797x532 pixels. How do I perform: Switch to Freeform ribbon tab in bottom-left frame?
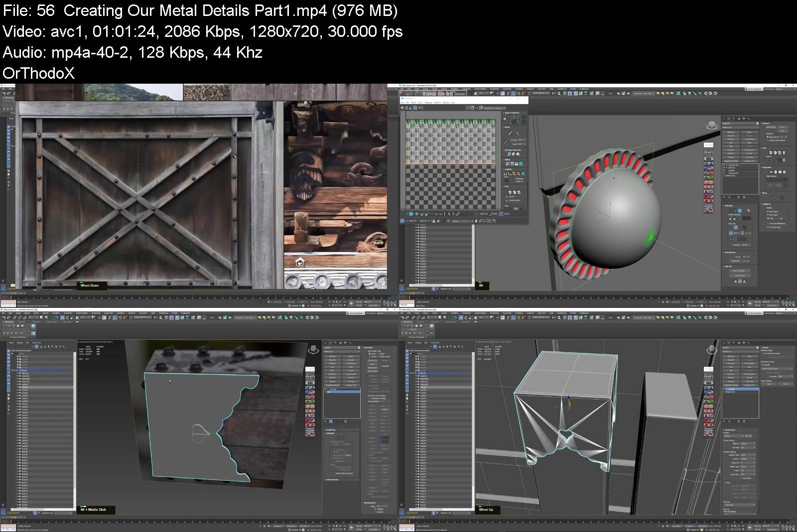pos(22,322)
